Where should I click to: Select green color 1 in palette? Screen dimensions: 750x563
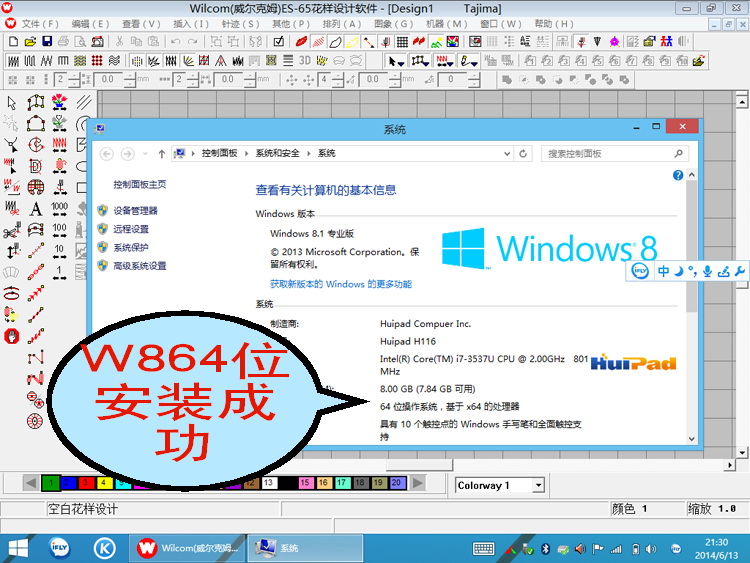(x=50, y=483)
